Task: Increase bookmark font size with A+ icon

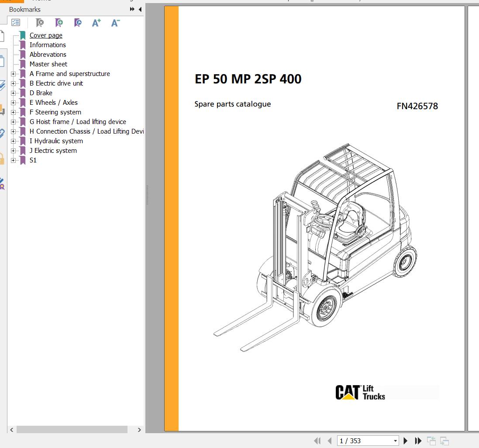Action: 96,23
